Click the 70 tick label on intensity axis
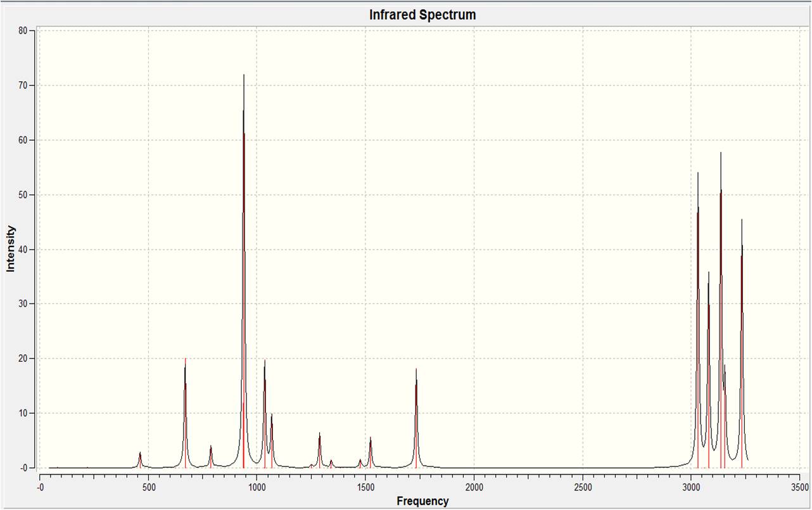Image resolution: width=812 pixels, height=510 pixels. pyautogui.click(x=22, y=86)
